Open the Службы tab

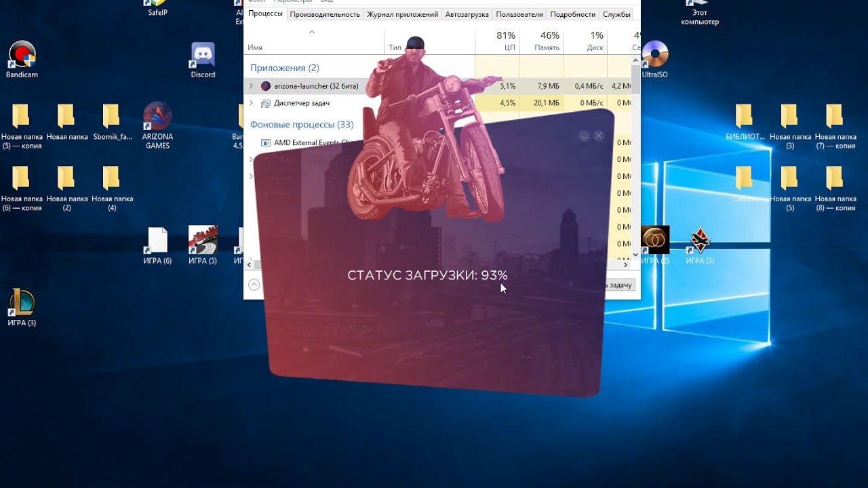tap(616, 14)
